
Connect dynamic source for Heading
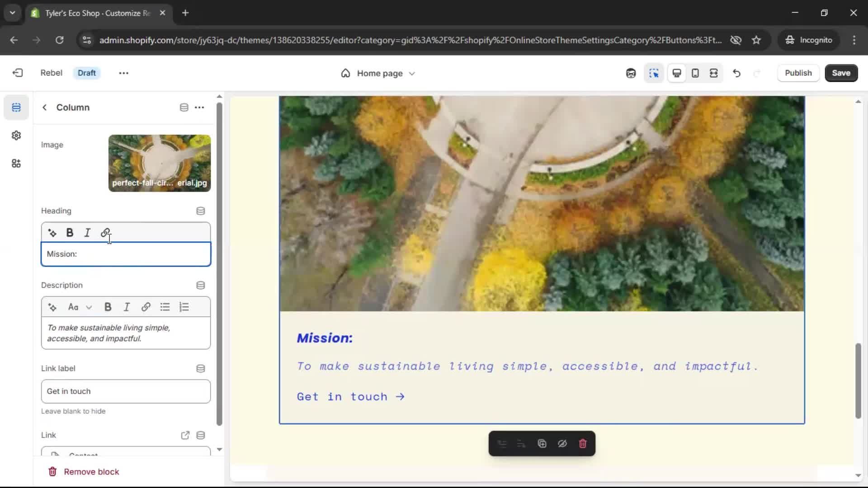(x=200, y=211)
